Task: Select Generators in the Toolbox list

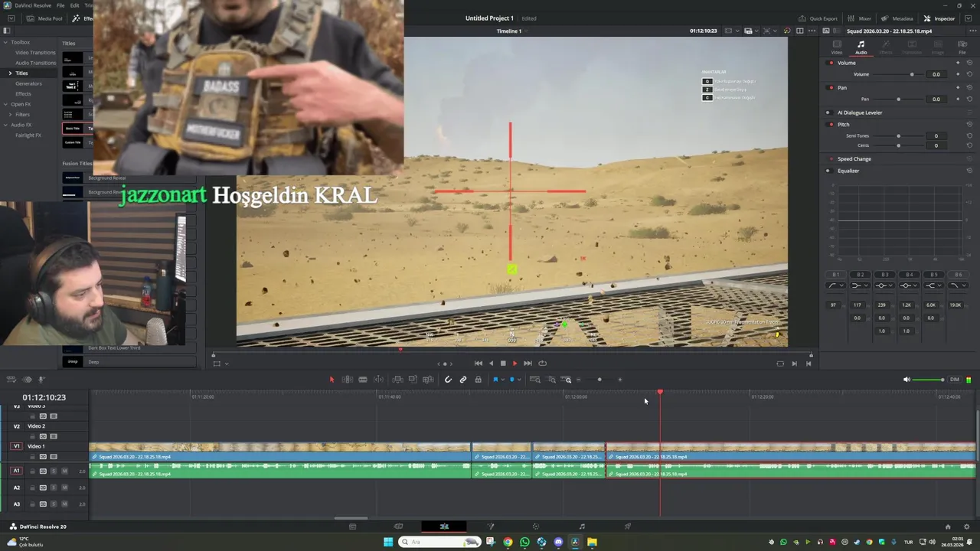Action: (28, 83)
